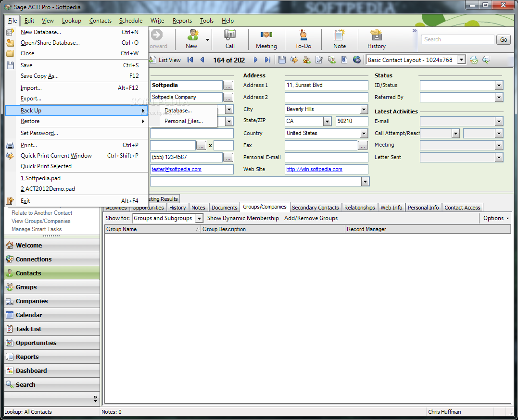The width and height of the screenshot is (518, 420).
Task: Click the ellipsis button beside Fax field
Action: pos(363,146)
